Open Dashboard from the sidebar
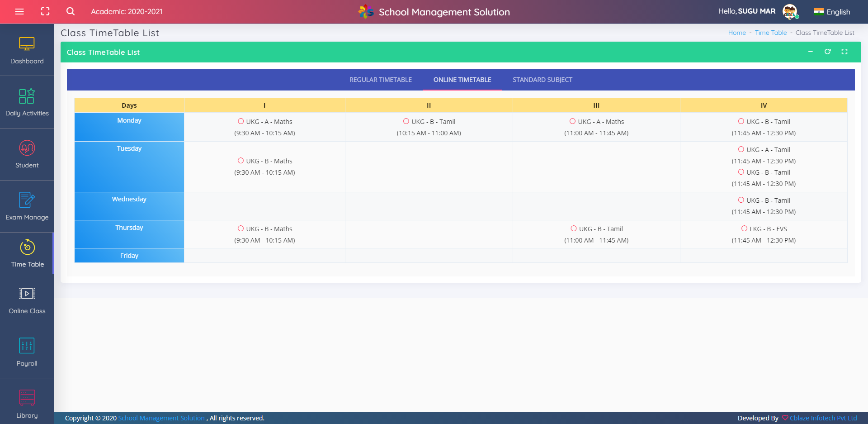868x424 pixels. pyautogui.click(x=27, y=50)
